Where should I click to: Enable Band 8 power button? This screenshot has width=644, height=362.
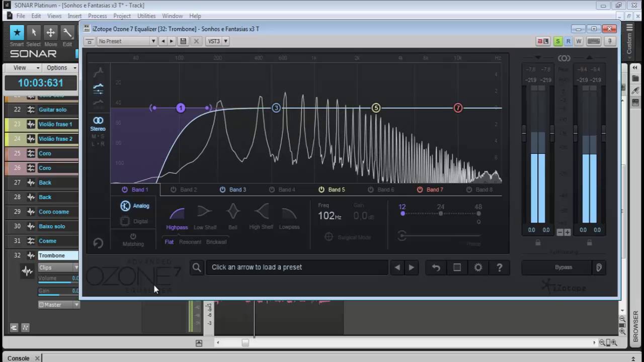pos(469,190)
